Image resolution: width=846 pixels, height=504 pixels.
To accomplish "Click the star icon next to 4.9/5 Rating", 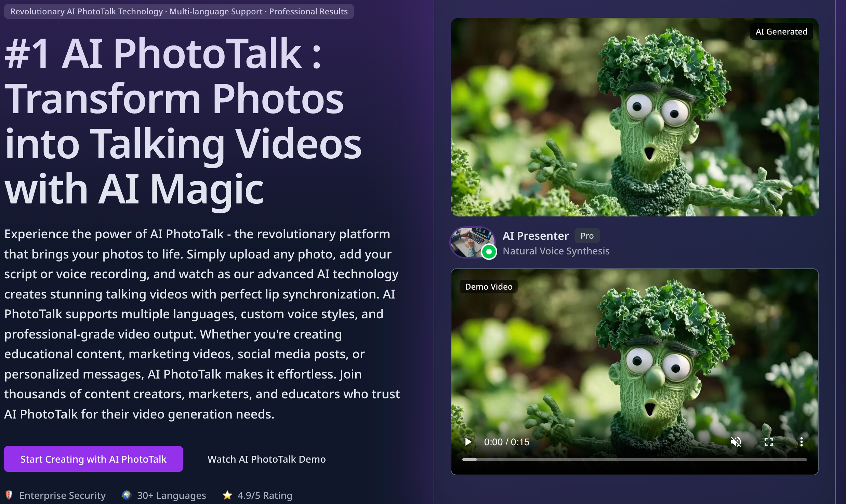I will [227, 495].
